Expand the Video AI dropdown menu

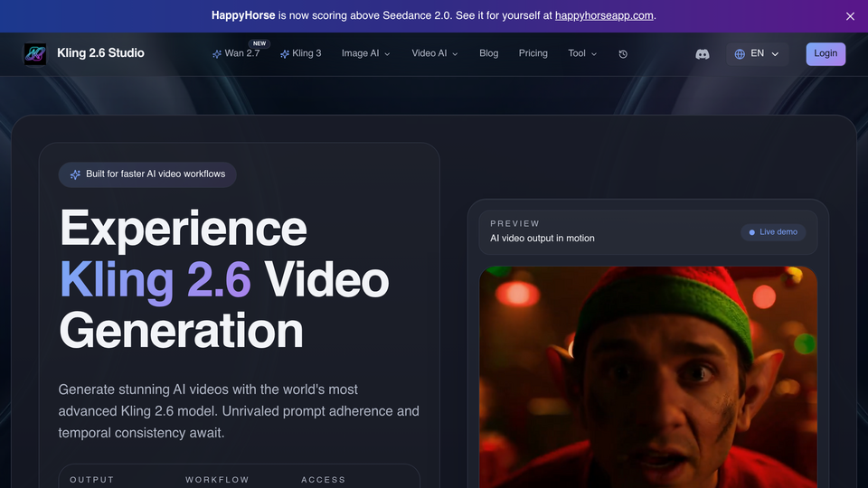pyautogui.click(x=435, y=53)
